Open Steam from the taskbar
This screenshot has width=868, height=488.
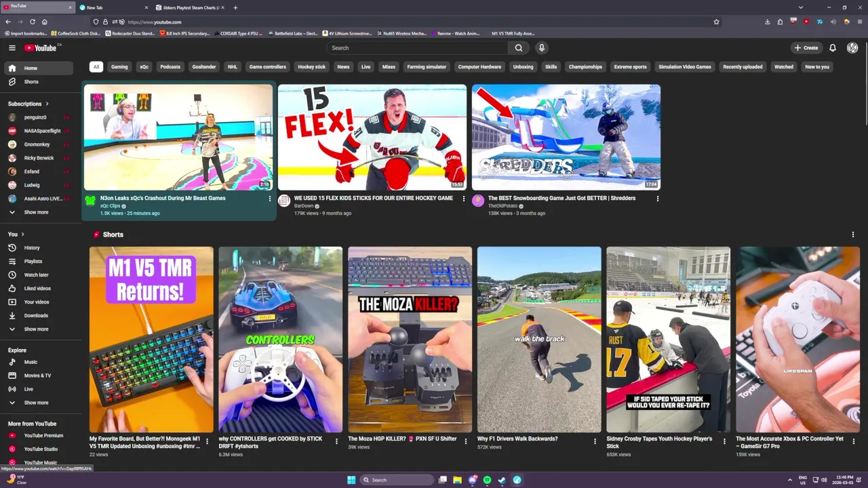[502, 480]
